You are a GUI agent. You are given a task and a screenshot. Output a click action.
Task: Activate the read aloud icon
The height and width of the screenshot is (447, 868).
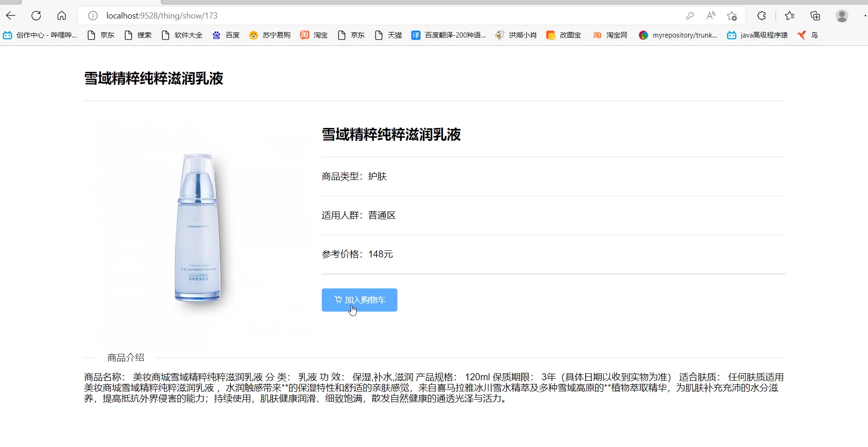(x=711, y=16)
